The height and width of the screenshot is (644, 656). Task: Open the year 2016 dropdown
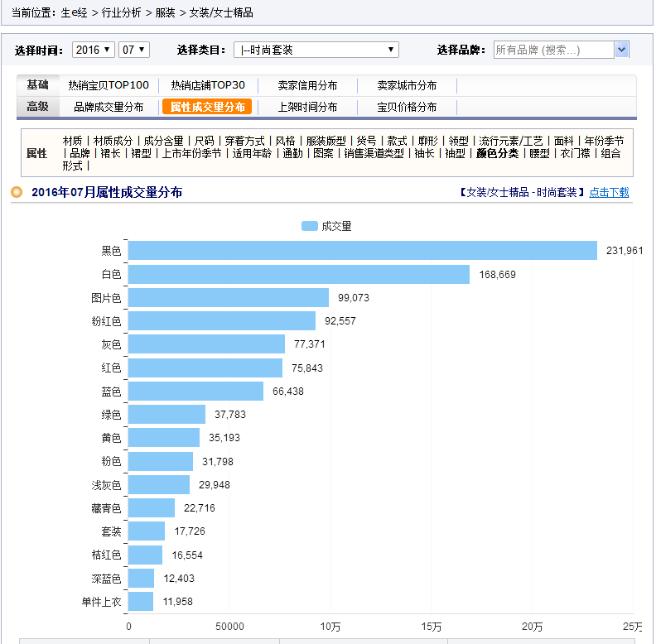(x=94, y=50)
